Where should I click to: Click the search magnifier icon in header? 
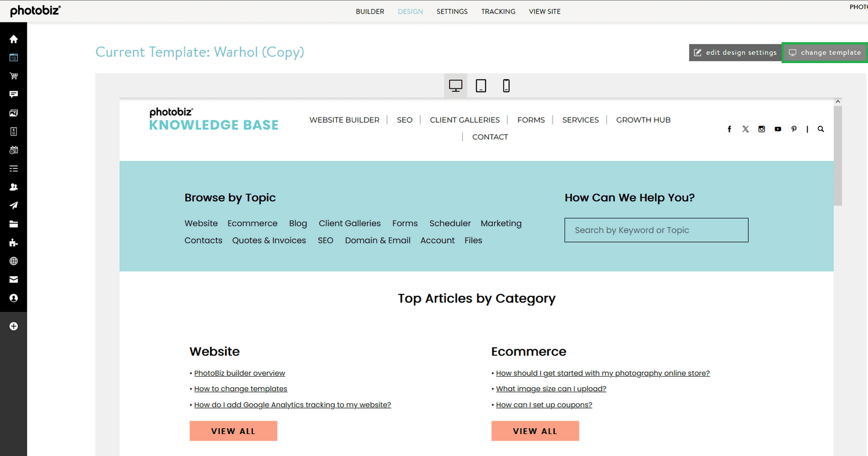coord(821,129)
